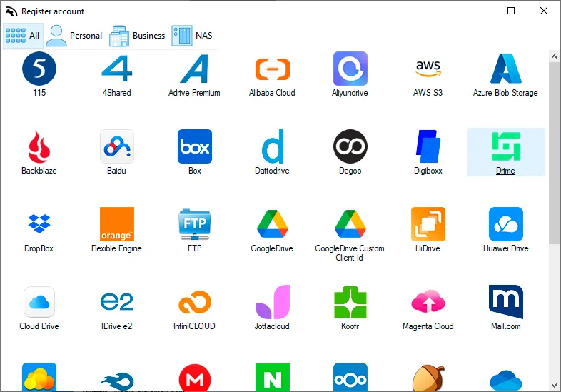The image size is (561, 392).
Task: Select the highlighted Drime icon
Action: point(506,146)
